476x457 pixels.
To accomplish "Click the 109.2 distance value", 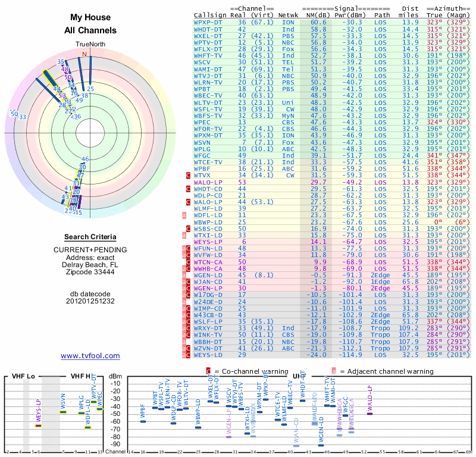I will click(x=409, y=328).
